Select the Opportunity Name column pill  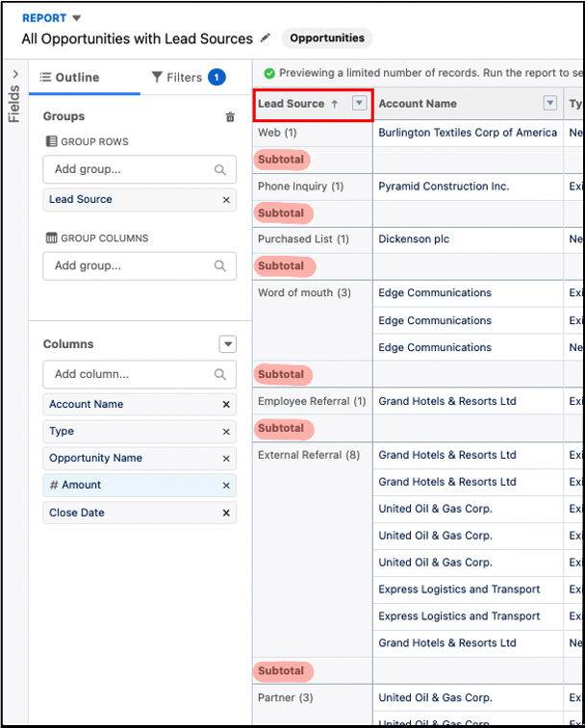pos(140,459)
